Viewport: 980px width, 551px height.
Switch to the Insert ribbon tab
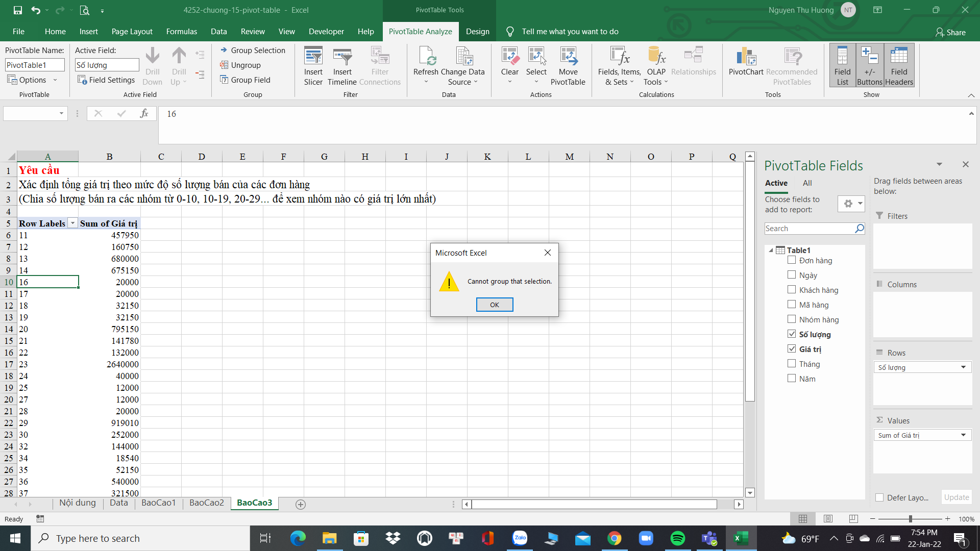(x=88, y=31)
